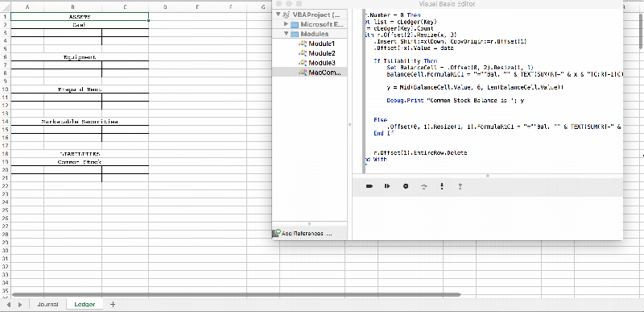Click the Run/Continue macro icon
The width and height of the screenshot is (644, 312).
[x=387, y=186]
